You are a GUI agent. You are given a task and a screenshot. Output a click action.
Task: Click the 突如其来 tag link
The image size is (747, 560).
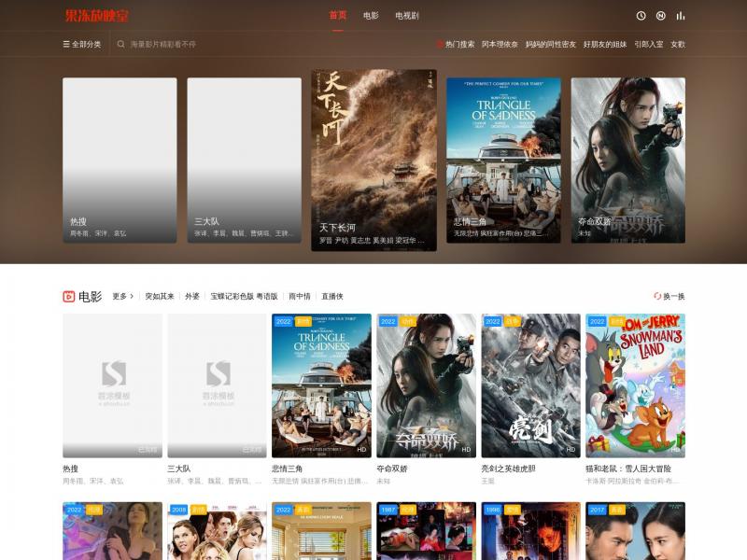pyautogui.click(x=160, y=296)
